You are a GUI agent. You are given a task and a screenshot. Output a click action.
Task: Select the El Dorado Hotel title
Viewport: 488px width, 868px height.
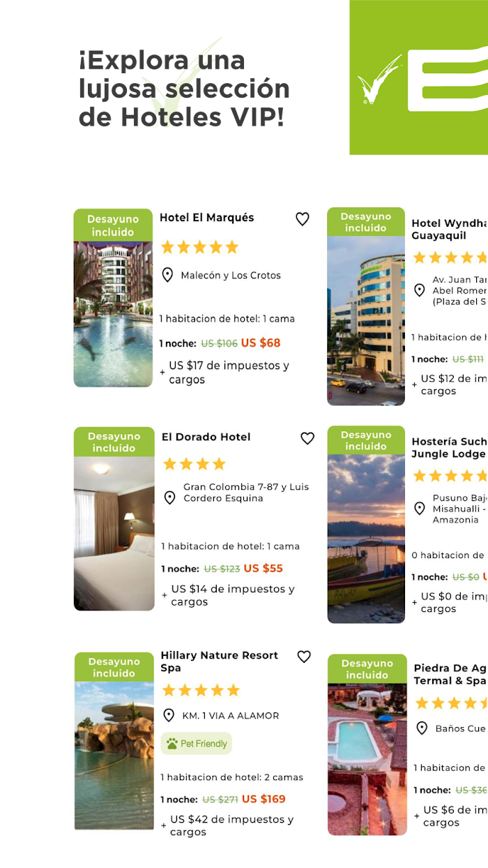(206, 437)
